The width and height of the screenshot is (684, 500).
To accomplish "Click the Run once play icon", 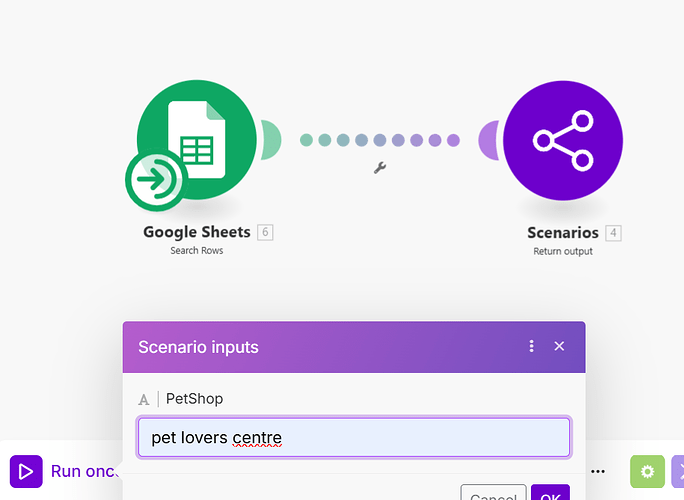I will tap(27, 471).
